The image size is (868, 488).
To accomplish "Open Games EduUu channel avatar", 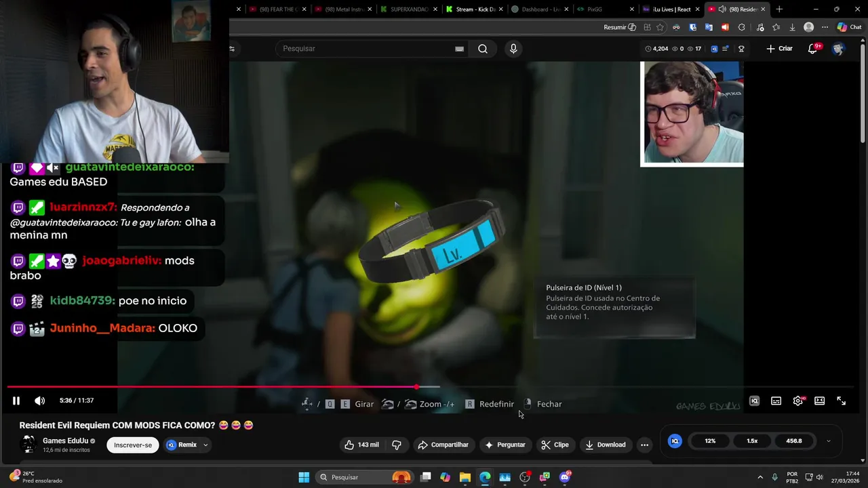I will pyautogui.click(x=28, y=445).
